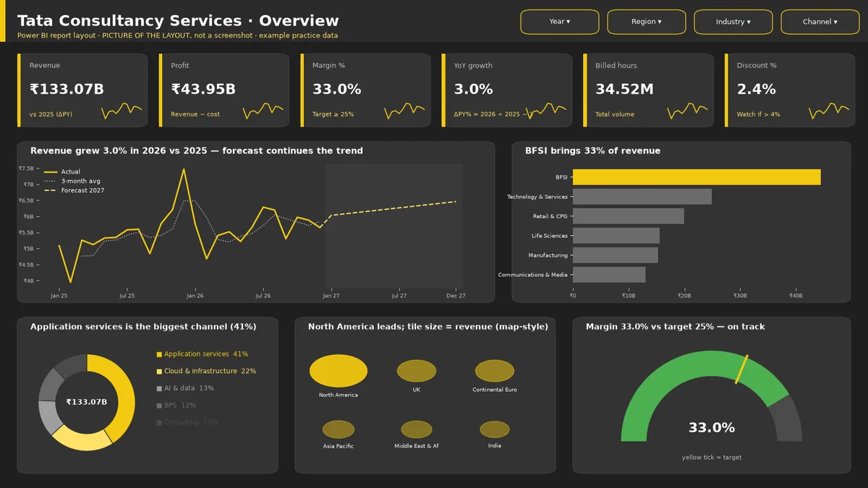Select the Manufacturing bar
Screen dimensions: 868x488
point(616,255)
